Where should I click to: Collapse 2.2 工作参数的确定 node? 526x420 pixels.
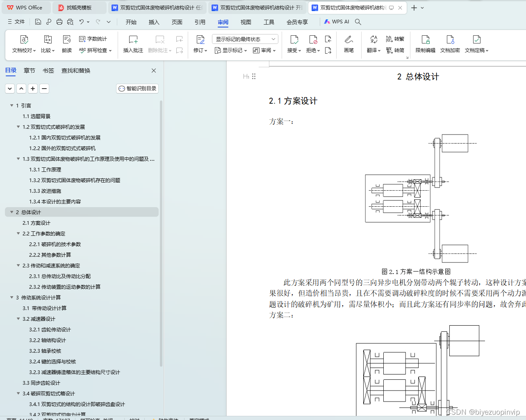click(x=18, y=233)
